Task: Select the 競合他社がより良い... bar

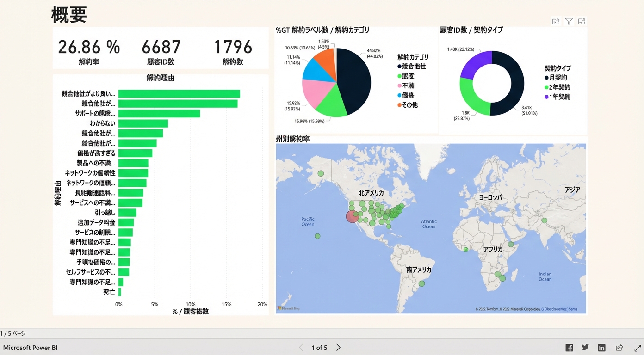Action: click(x=179, y=94)
